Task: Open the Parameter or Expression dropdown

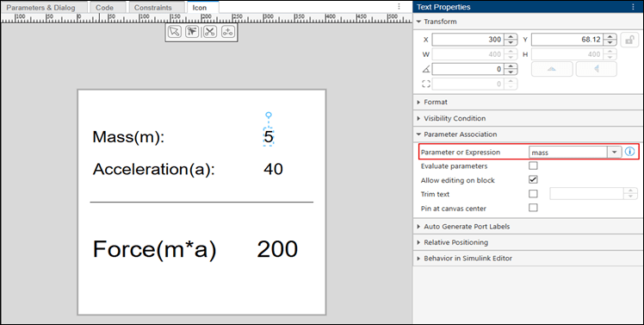Action: (614, 153)
